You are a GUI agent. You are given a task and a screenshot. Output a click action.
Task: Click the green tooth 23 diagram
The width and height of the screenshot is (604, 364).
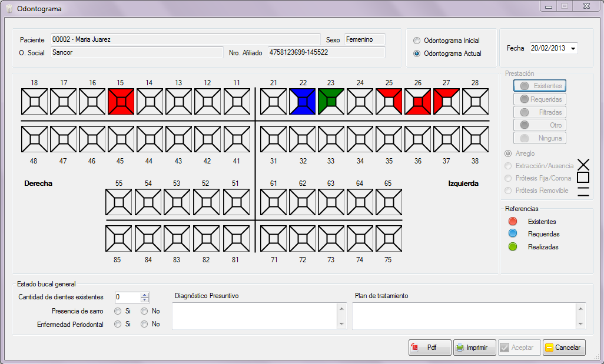pos(331,102)
